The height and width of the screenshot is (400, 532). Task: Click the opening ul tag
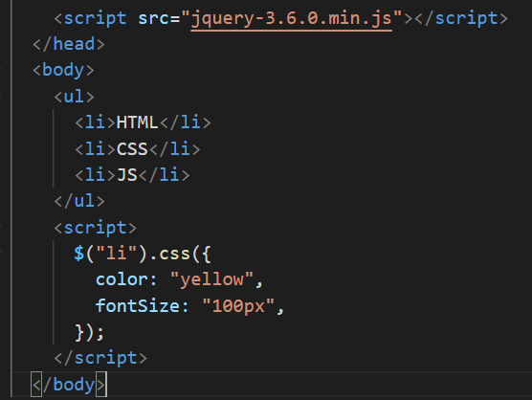[74, 97]
